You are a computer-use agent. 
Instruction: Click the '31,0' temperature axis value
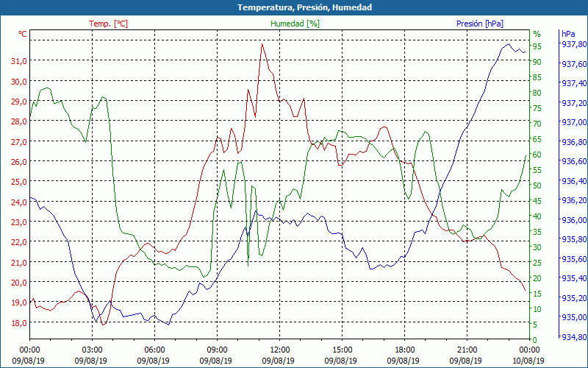19,61
